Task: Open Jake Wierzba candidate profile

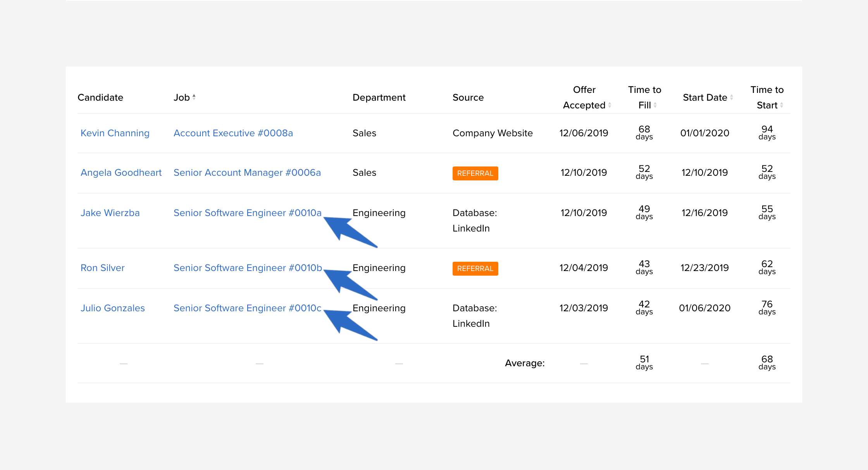Action: pyautogui.click(x=110, y=213)
